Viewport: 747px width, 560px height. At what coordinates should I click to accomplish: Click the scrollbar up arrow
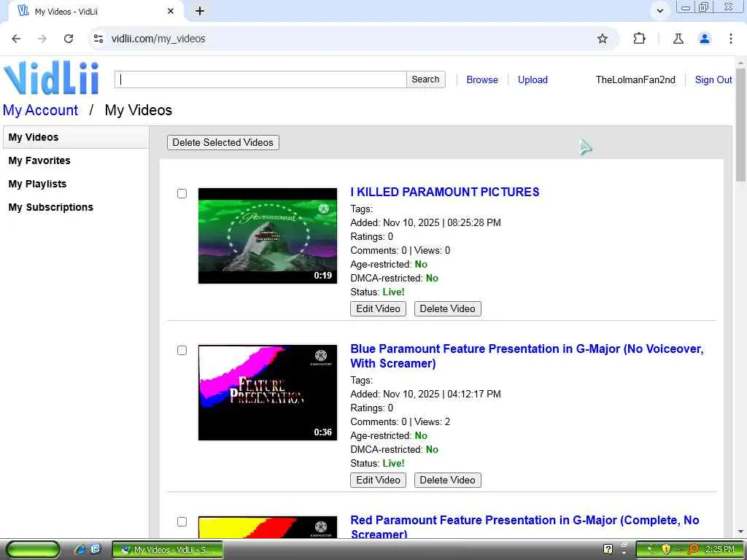click(x=741, y=63)
